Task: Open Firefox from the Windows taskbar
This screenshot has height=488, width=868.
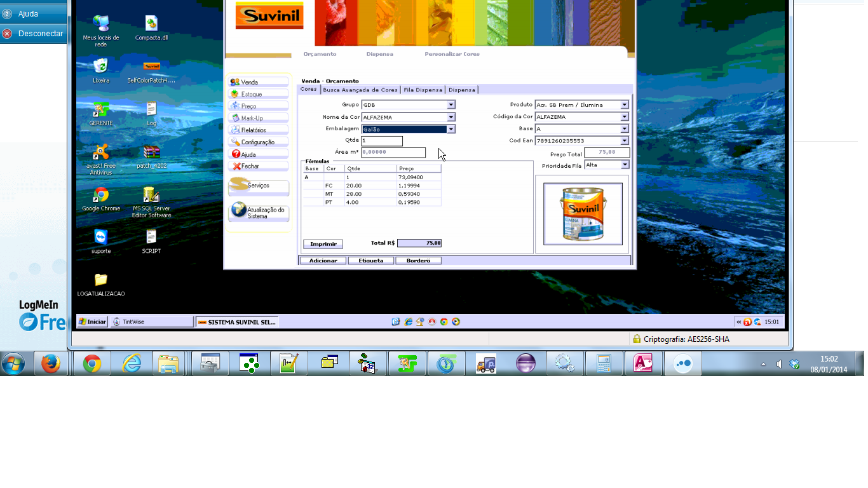Action: (x=51, y=363)
